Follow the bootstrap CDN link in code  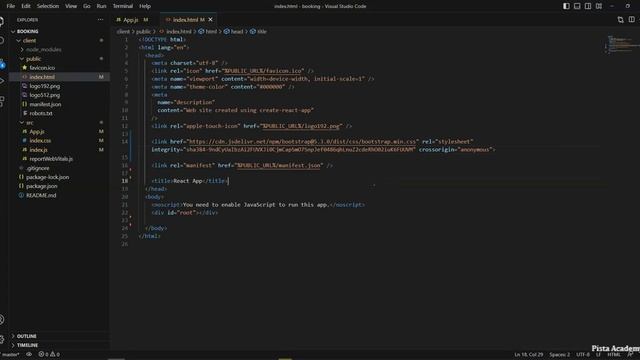[x=302, y=142]
